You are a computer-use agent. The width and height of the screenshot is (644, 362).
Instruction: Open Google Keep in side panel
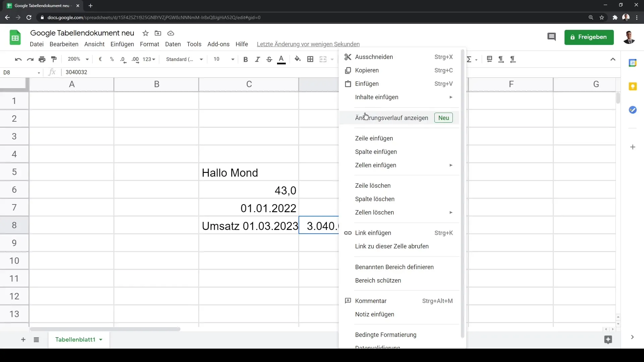[633, 86]
